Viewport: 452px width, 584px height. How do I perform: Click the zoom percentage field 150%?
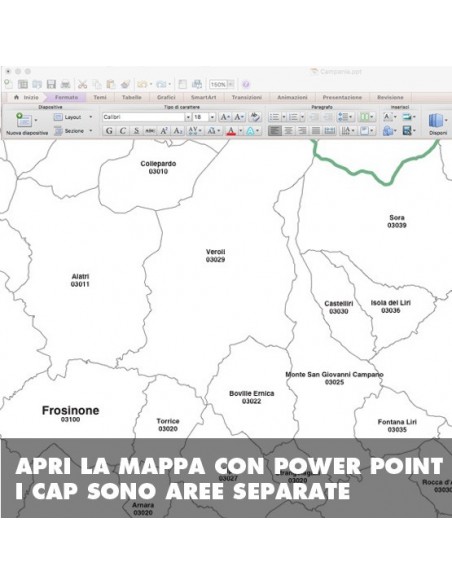[218, 85]
